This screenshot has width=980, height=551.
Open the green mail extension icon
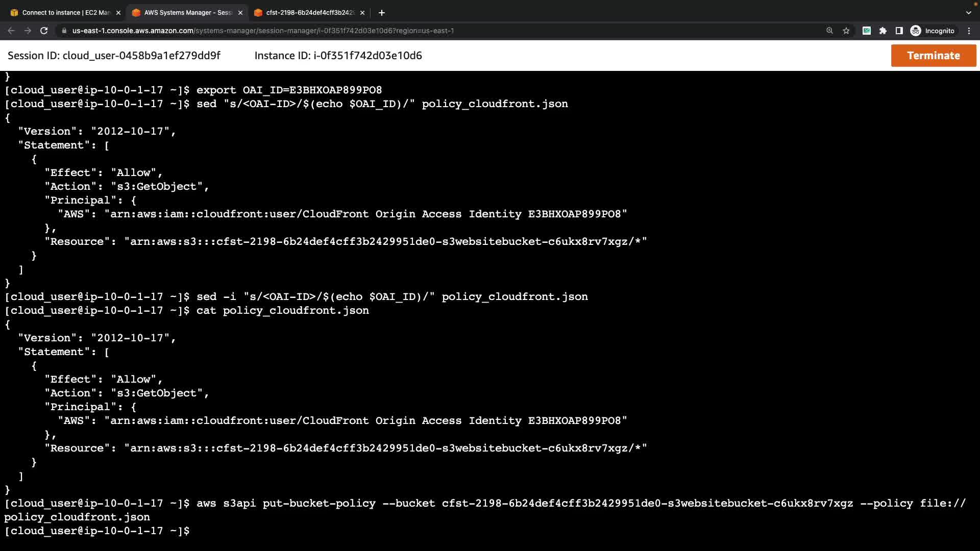[x=866, y=31]
